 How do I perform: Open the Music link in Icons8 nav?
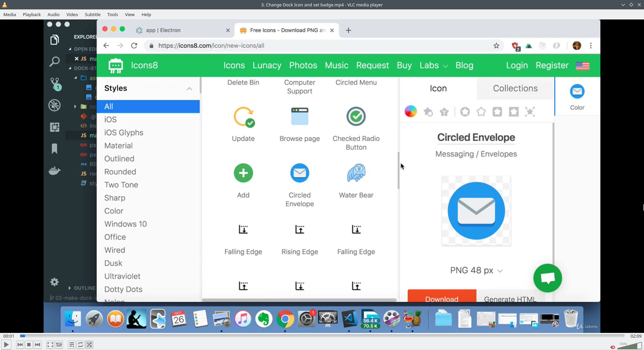(x=337, y=65)
